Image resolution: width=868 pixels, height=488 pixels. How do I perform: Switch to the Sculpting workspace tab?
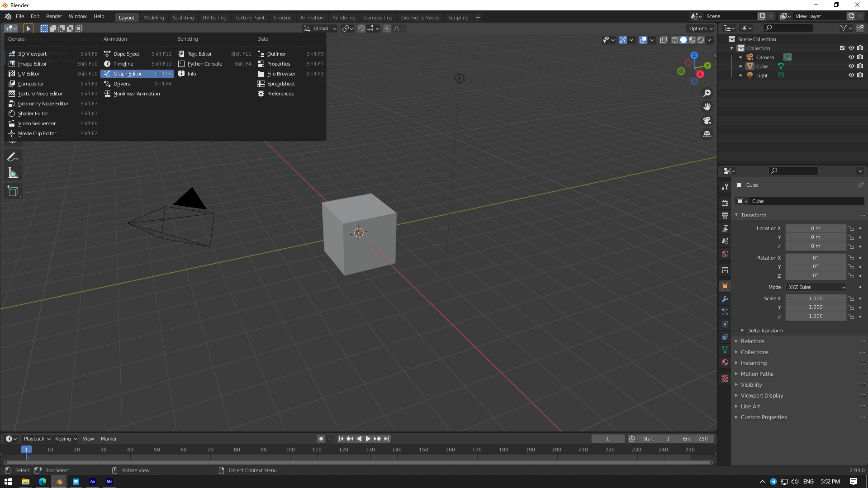point(183,17)
